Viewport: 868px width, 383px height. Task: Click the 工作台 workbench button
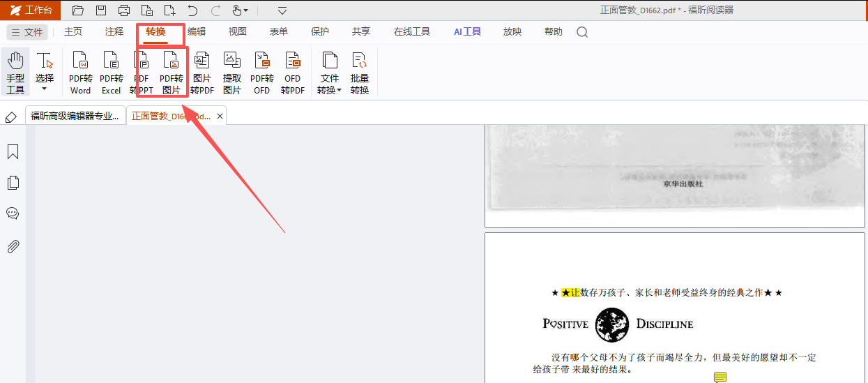(30, 10)
